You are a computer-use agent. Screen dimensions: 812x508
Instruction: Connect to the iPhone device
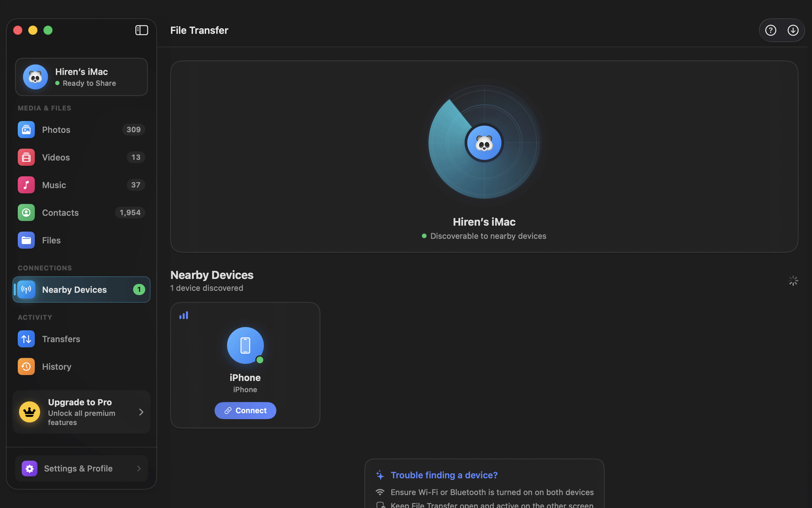pyautogui.click(x=245, y=411)
